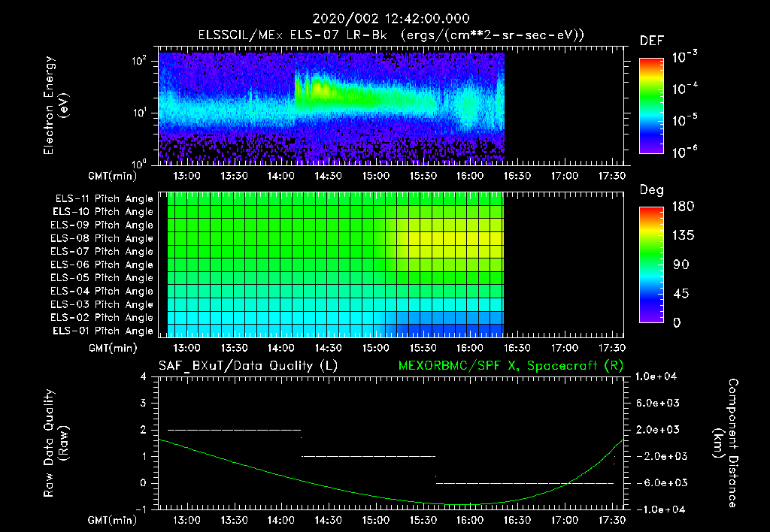770x532 pixels.
Task: Select the ELS-08 Pitch Angle row label
Action: coord(102,238)
